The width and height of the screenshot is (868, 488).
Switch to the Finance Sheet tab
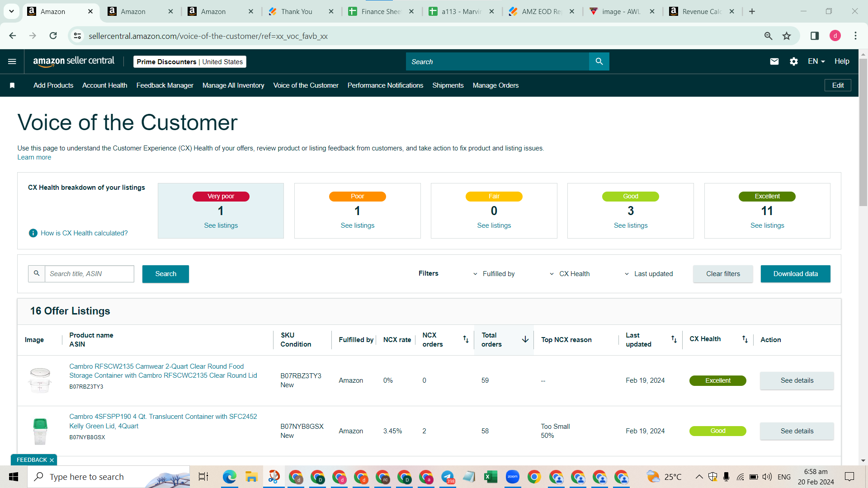click(x=381, y=11)
